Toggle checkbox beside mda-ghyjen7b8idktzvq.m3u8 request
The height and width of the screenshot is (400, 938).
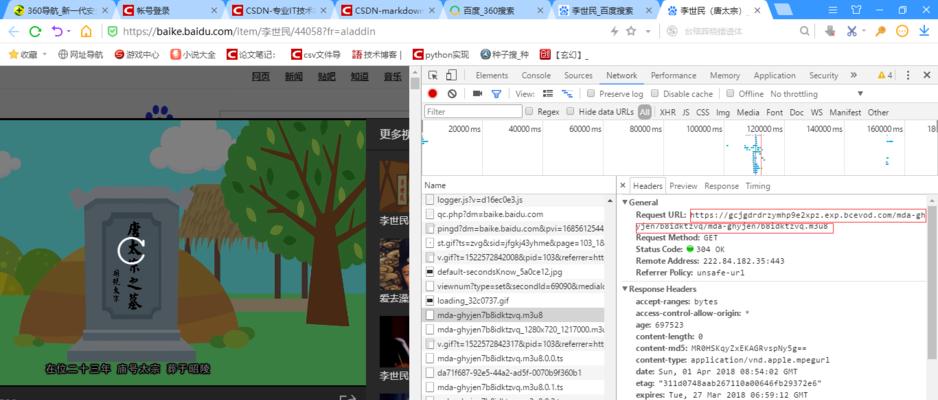coord(430,315)
